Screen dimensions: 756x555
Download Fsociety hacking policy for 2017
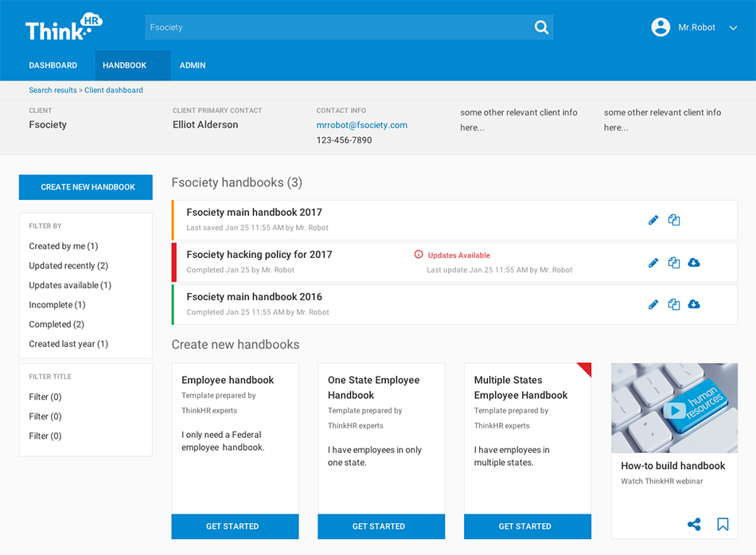pos(694,263)
